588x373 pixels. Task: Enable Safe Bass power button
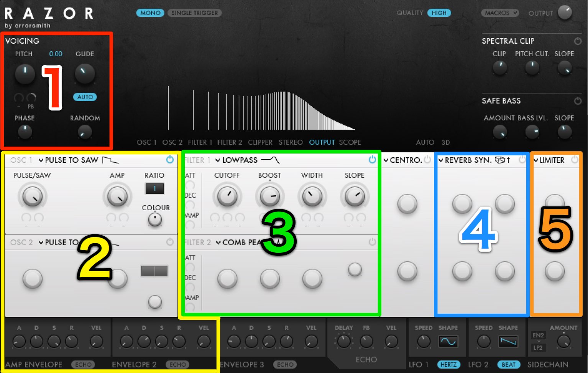coord(578,101)
